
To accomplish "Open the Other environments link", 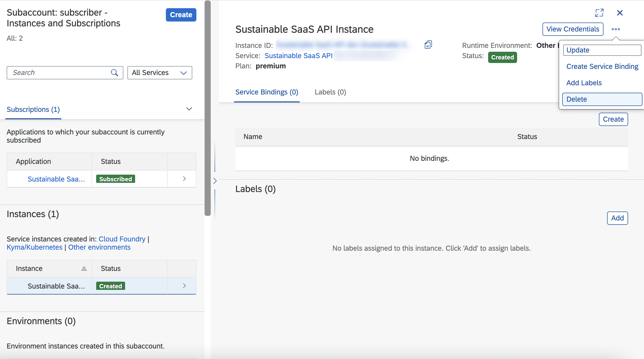I will 99,247.
